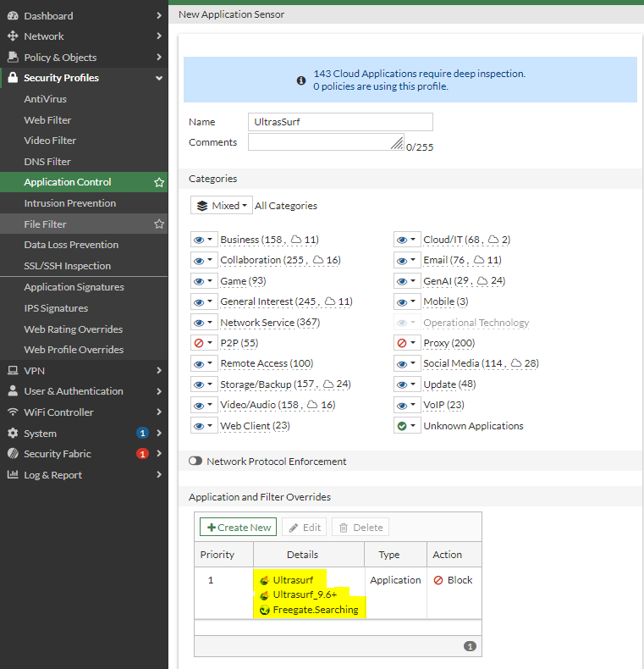Screen dimensions: 644x669
Task: Click the Comments text area
Action: 327,142
